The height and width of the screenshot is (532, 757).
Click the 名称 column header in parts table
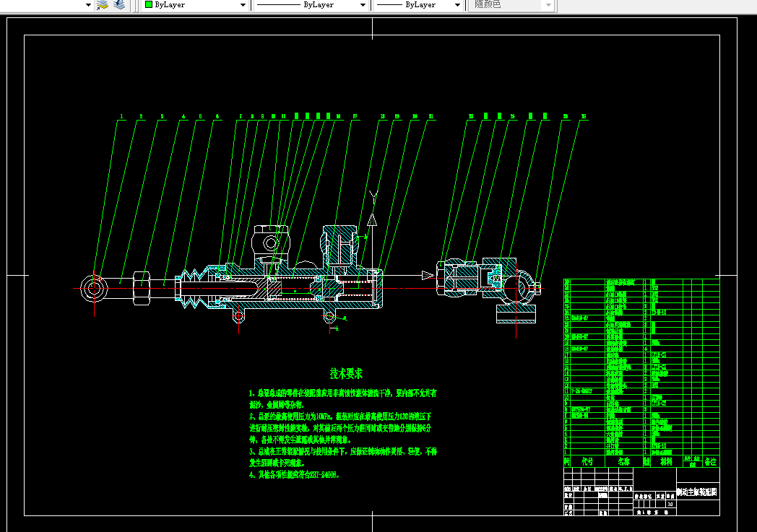[x=624, y=461]
